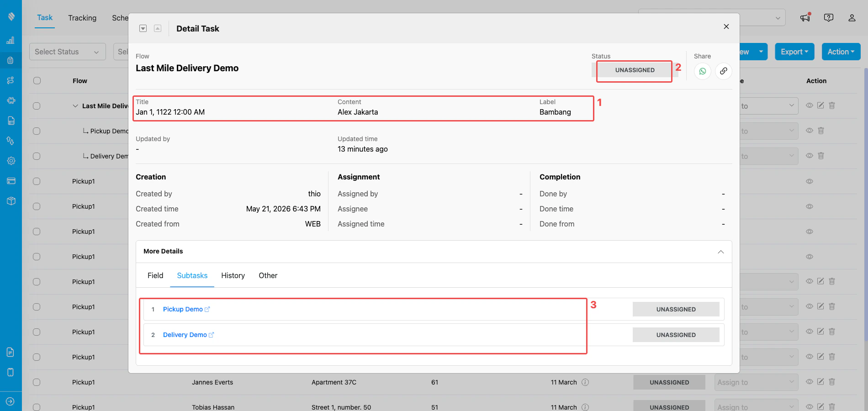This screenshot has height=411, width=868.
Task: Open user profile icon
Action: (x=852, y=17)
